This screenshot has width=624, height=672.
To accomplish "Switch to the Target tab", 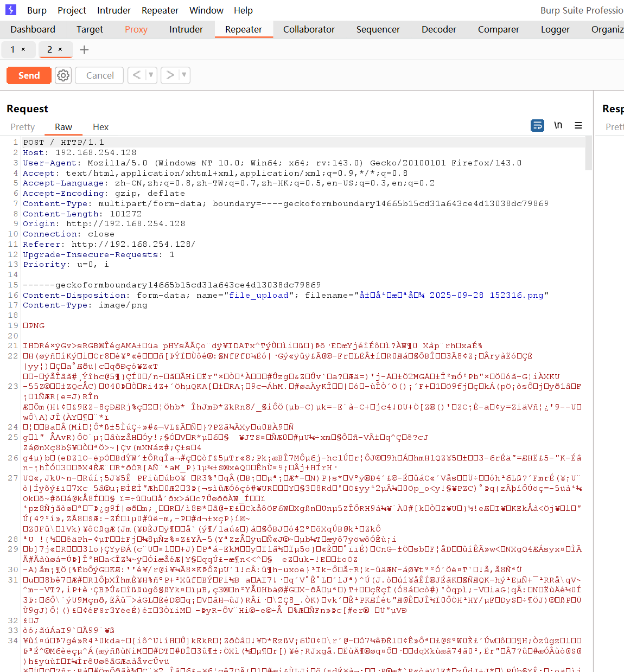I will (90, 29).
